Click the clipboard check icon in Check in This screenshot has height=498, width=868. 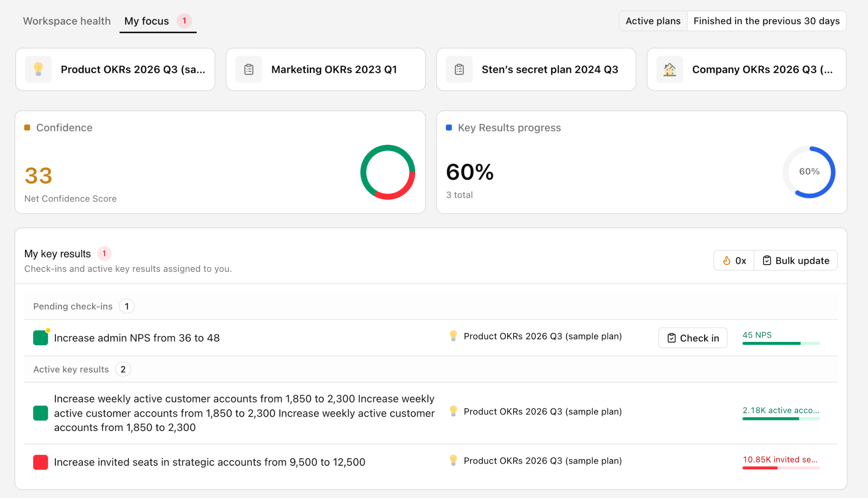[x=671, y=338]
